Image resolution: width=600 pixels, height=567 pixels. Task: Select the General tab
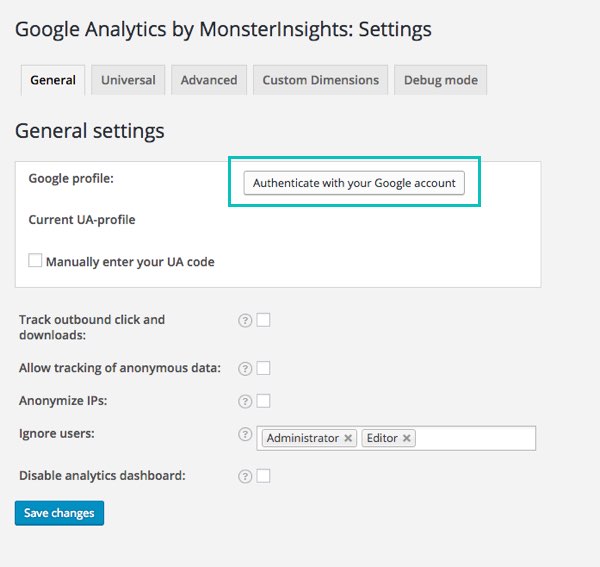[53, 80]
